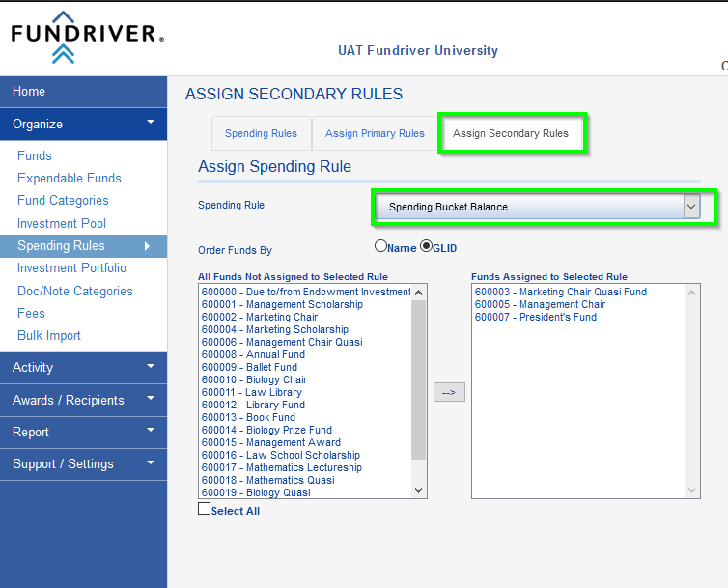Click the --> move funds button

pyautogui.click(x=449, y=392)
